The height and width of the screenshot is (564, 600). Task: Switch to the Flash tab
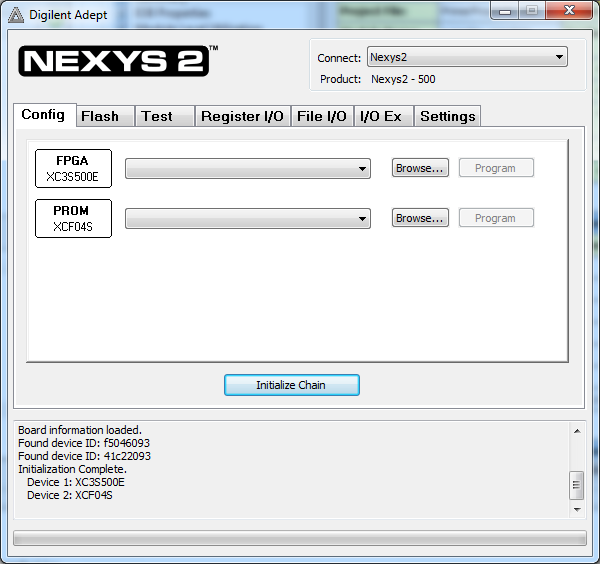[x=105, y=116]
